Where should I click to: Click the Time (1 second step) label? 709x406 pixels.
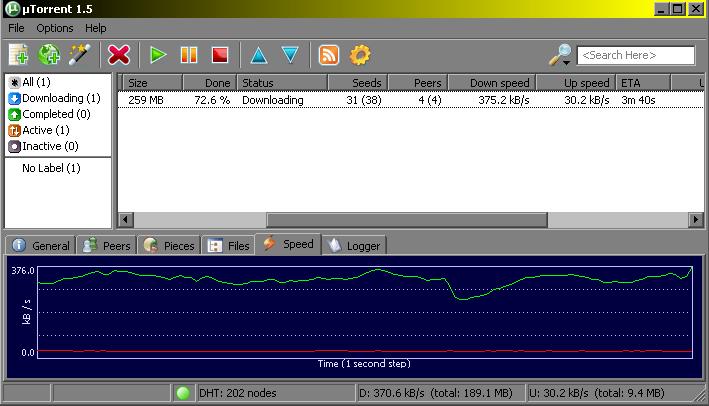click(x=364, y=364)
